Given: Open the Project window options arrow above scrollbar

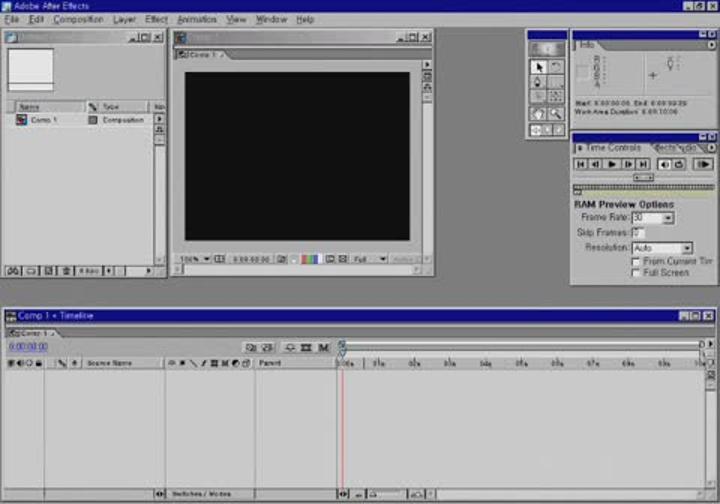Looking at the screenshot, I should [159, 118].
